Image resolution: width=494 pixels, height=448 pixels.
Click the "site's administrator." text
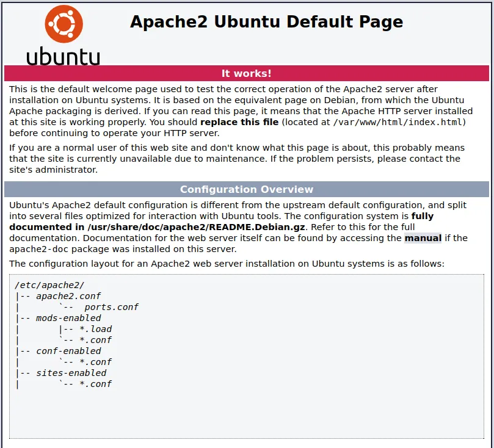tap(53, 170)
